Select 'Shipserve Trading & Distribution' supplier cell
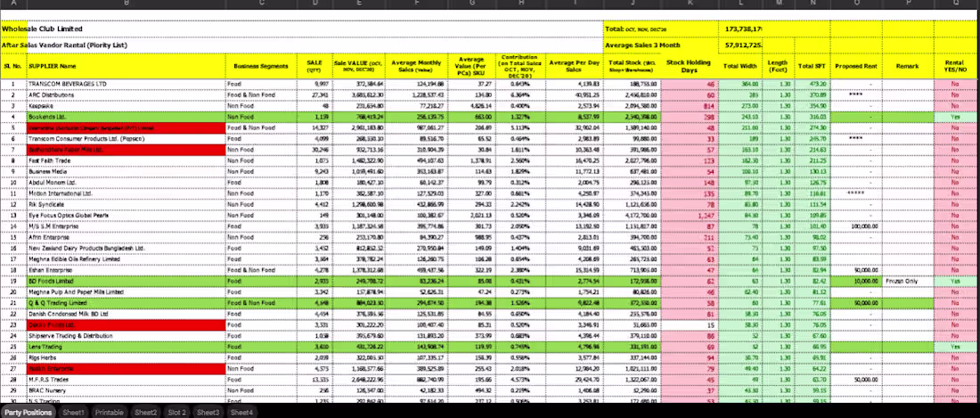Image resolution: width=980 pixels, height=418 pixels. click(126, 335)
